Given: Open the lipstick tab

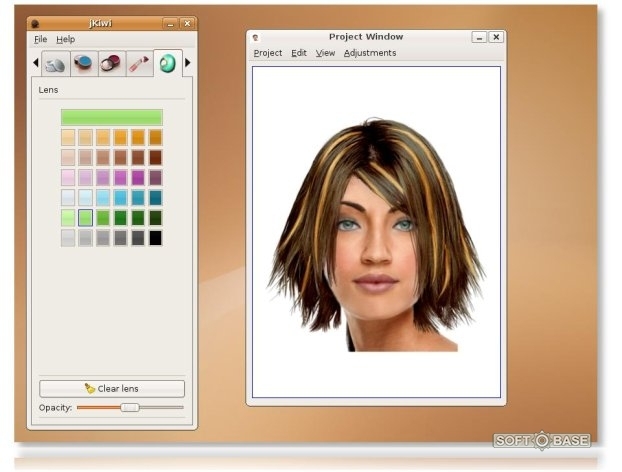Looking at the screenshot, I should click(138, 63).
